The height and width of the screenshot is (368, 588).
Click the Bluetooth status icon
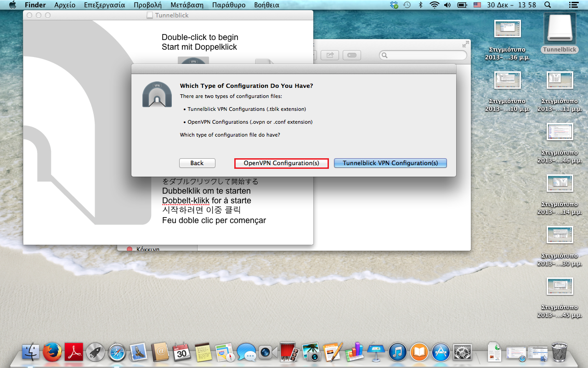click(420, 5)
